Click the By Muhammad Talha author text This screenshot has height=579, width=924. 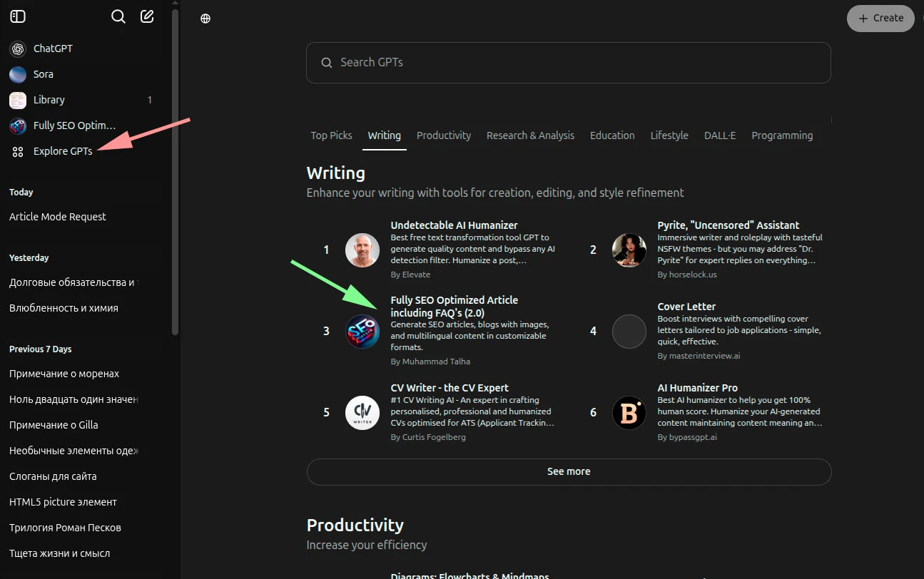[430, 362]
